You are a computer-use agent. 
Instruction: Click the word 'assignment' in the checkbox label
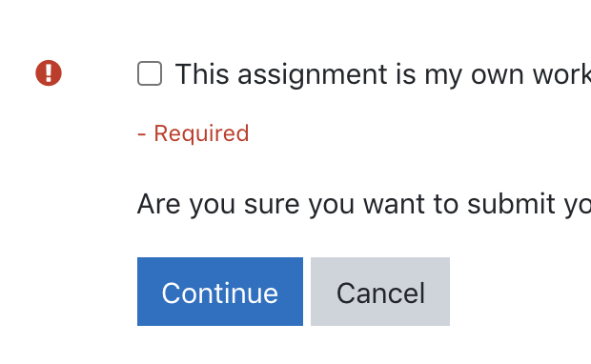[313, 75]
